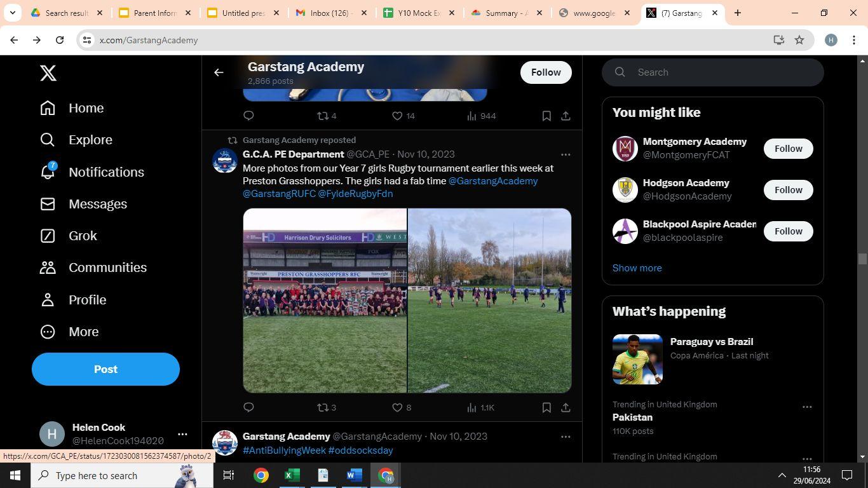Share the post with 944 views
This screenshot has width=868, height=488.
[x=566, y=116]
